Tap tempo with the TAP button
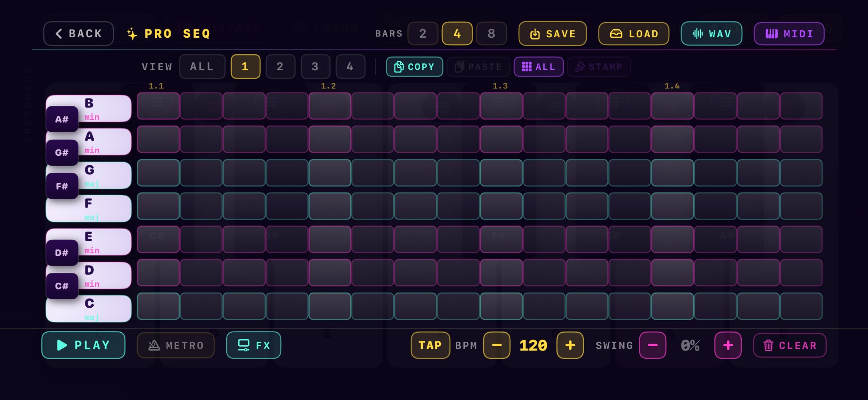Viewport: 868px width, 400px height. pos(430,345)
